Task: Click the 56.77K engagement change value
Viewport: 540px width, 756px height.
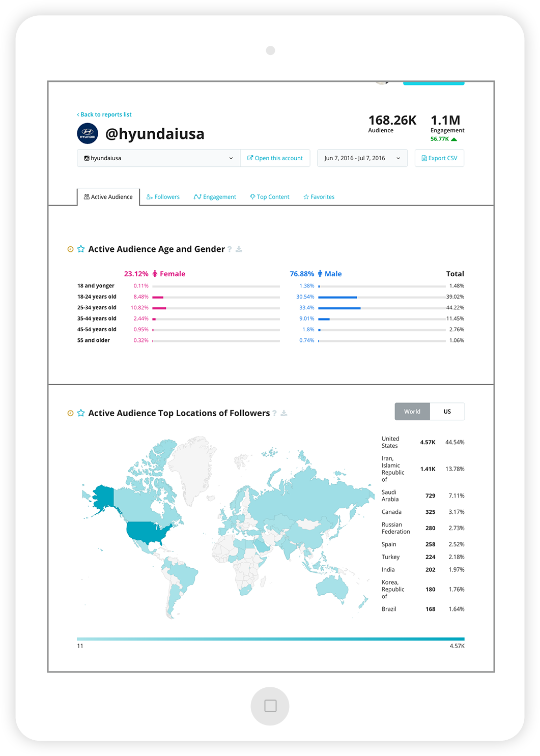Action: coord(440,139)
